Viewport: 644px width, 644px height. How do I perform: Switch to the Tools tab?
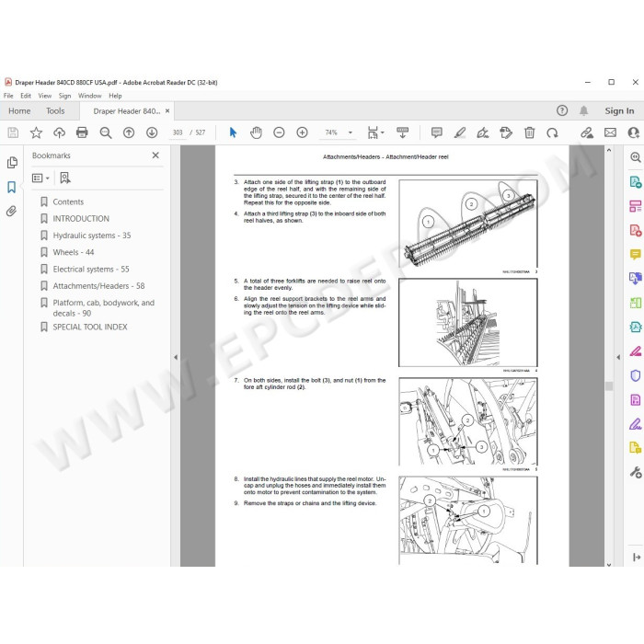(x=55, y=111)
